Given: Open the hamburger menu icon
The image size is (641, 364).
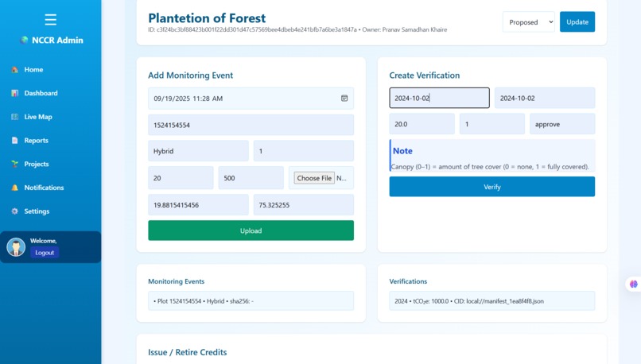Looking at the screenshot, I should click(51, 19).
